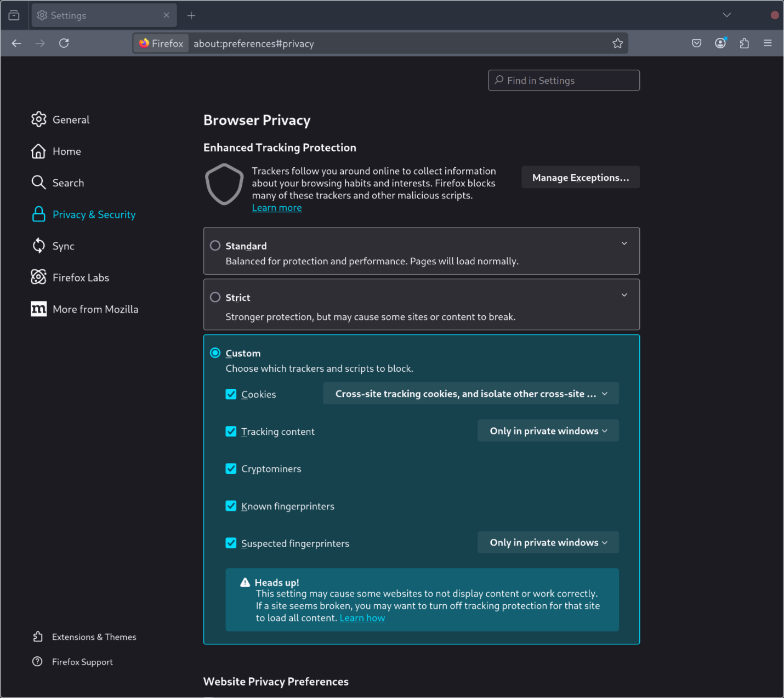Image resolution: width=784 pixels, height=698 pixels.
Task: Focus the Find in Settings search field
Action: click(564, 80)
